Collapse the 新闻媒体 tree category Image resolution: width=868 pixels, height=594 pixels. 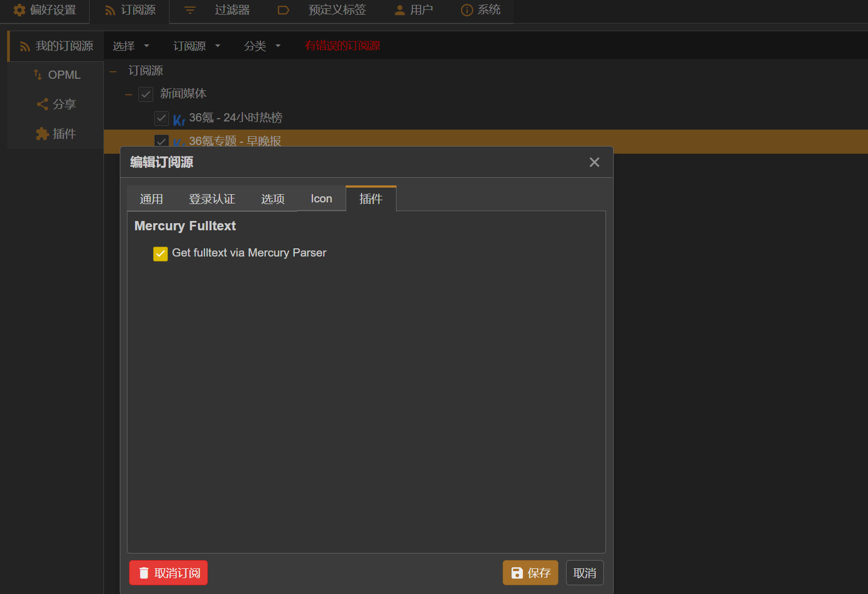(129, 95)
